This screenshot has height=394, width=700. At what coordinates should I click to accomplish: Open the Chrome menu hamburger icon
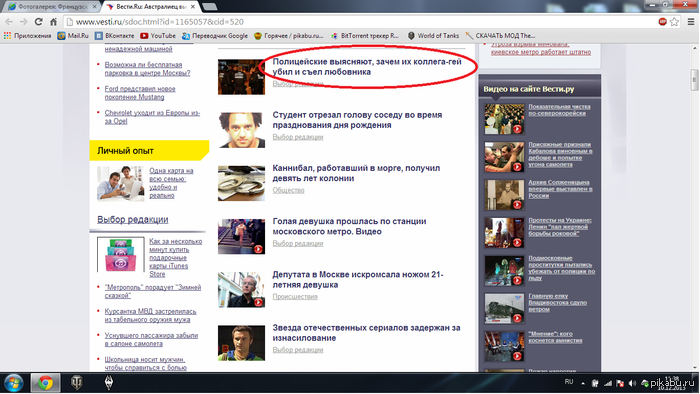pyautogui.click(x=691, y=21)
